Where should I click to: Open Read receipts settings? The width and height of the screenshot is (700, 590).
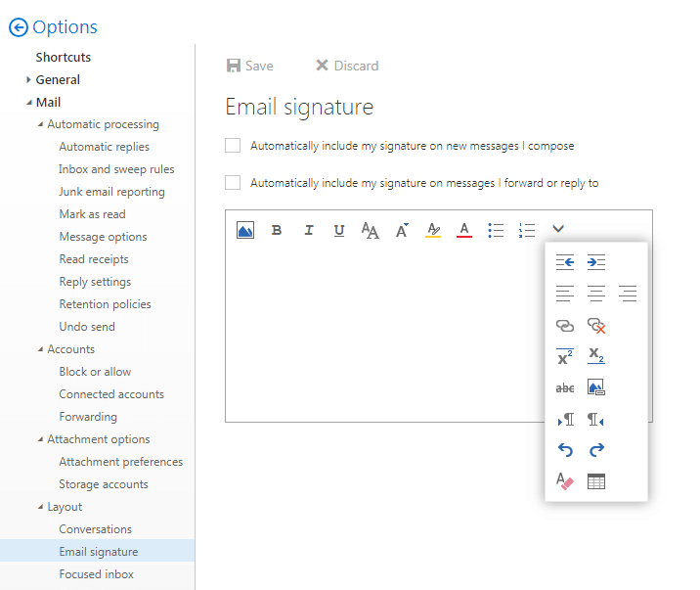pos(94,259)
